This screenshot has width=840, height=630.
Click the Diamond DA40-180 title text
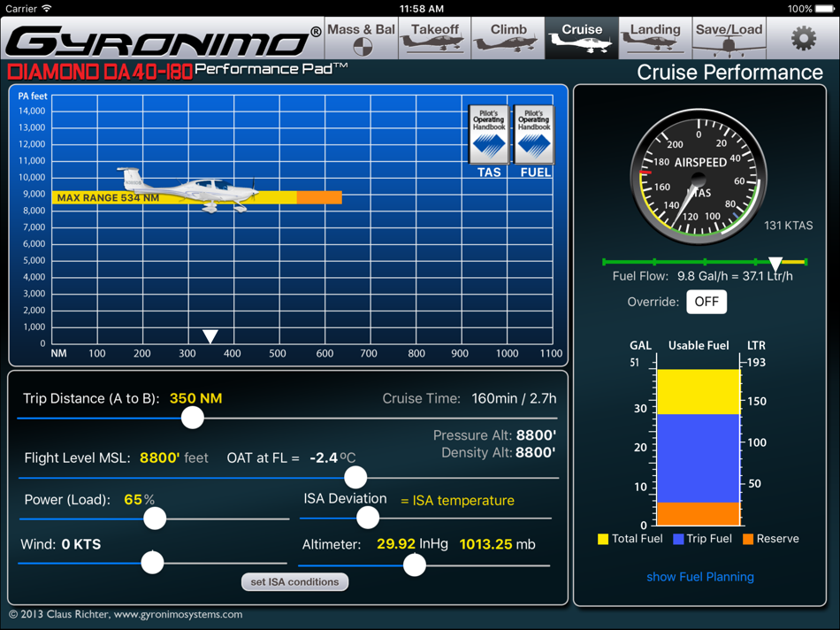pos(100,72)
